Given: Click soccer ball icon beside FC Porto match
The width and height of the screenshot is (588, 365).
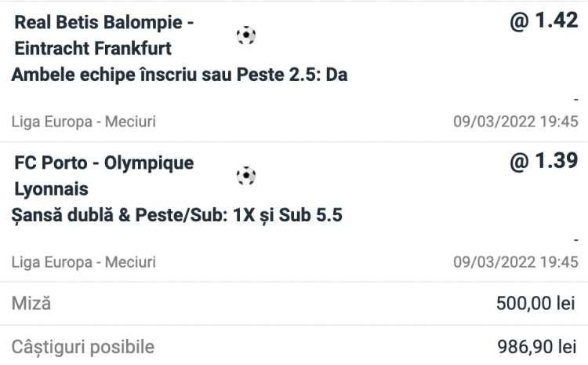Looking at the screenshot, I should 246,177.
